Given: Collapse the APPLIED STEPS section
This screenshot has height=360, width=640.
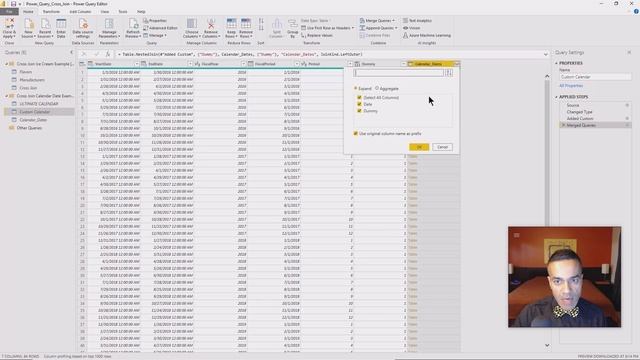Looking at the screenshot, I should pyautogui.click(x=556, y=97).
